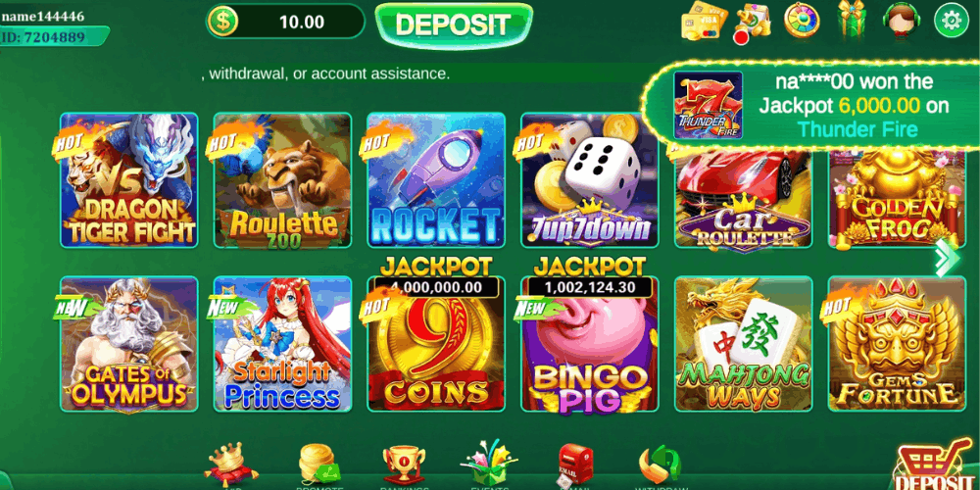Open the Thunder Fire jackpot notification
Screen dimensions: 980x490
(812, 105)
